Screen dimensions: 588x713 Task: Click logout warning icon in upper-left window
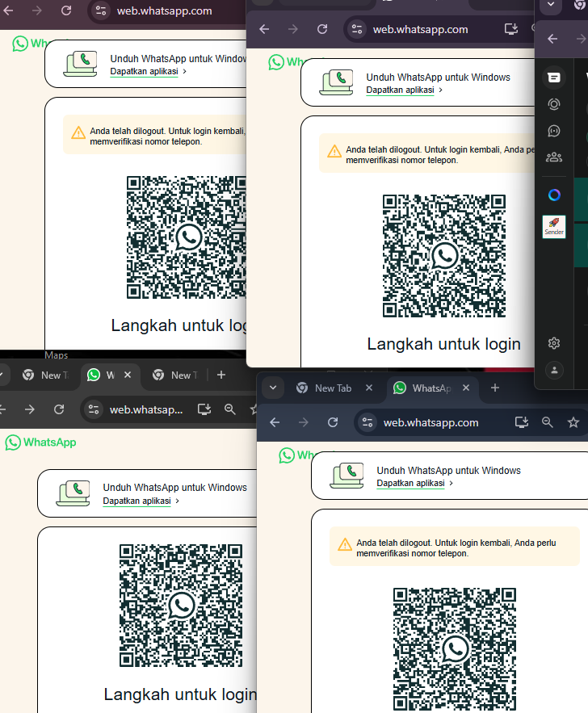(78, 132)
